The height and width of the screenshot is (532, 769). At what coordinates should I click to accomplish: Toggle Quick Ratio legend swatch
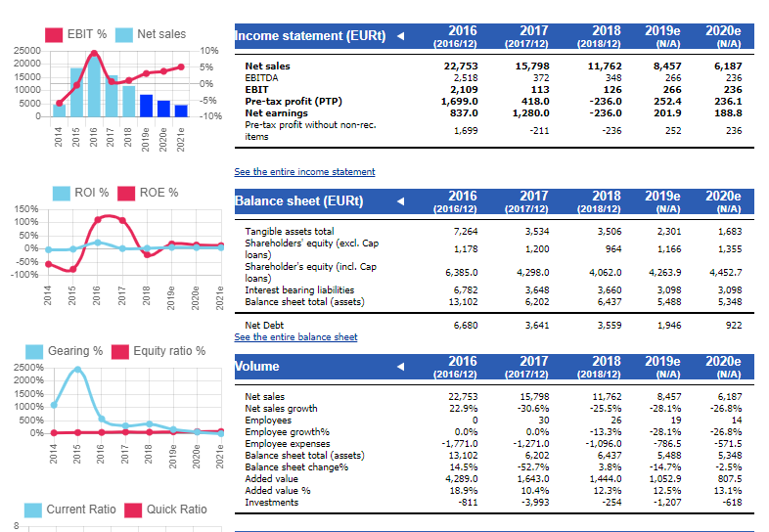[133, 510]
